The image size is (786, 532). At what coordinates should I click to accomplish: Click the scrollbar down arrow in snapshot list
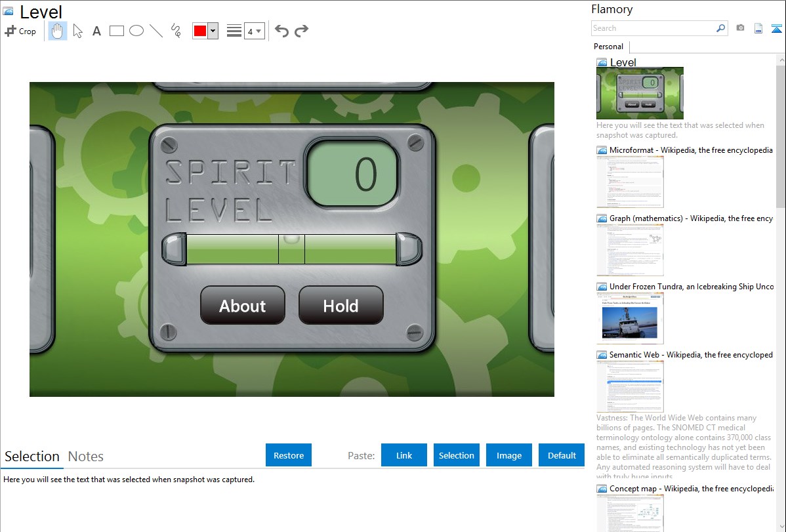(781, 526)
